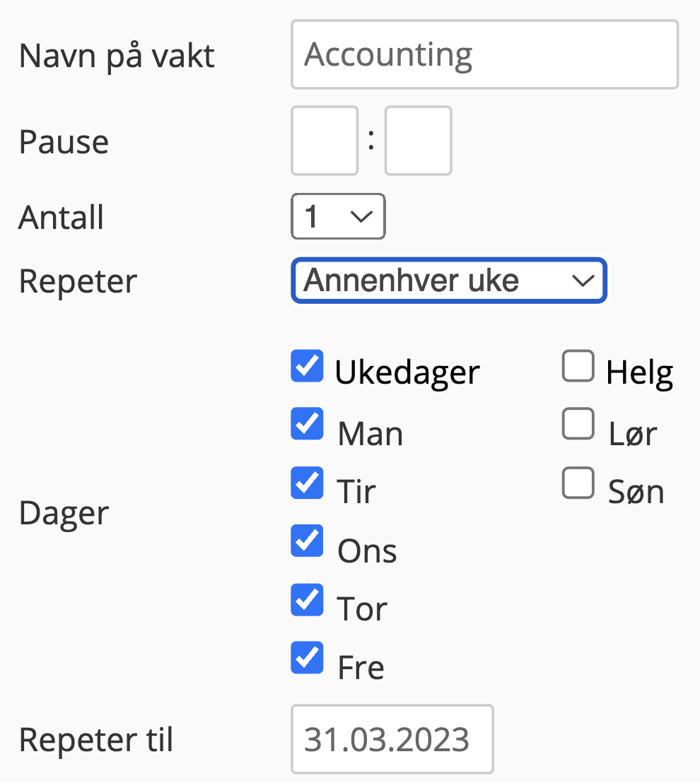Screen dimensions: 700x783
Task: Click the Navn på vakt text field
Action: tap(484, 54)
